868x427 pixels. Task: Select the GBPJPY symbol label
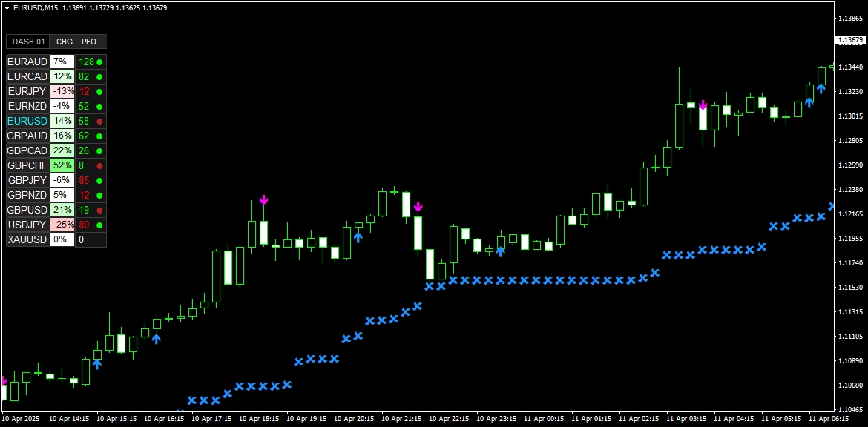pos(27,180)
